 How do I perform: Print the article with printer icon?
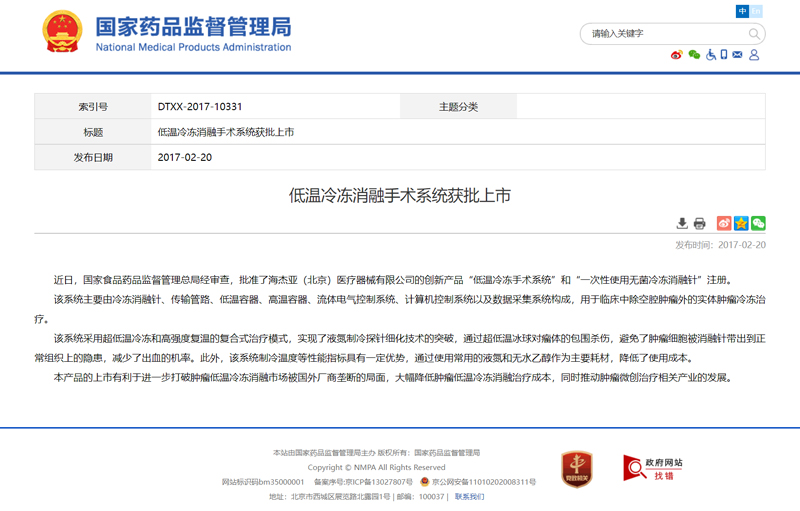(699, 223)
